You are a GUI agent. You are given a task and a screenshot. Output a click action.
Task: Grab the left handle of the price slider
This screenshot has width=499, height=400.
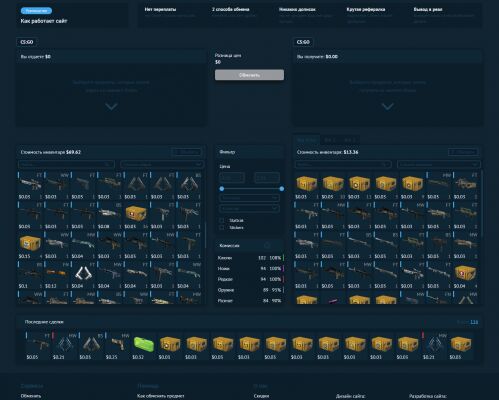pos(222,189)
